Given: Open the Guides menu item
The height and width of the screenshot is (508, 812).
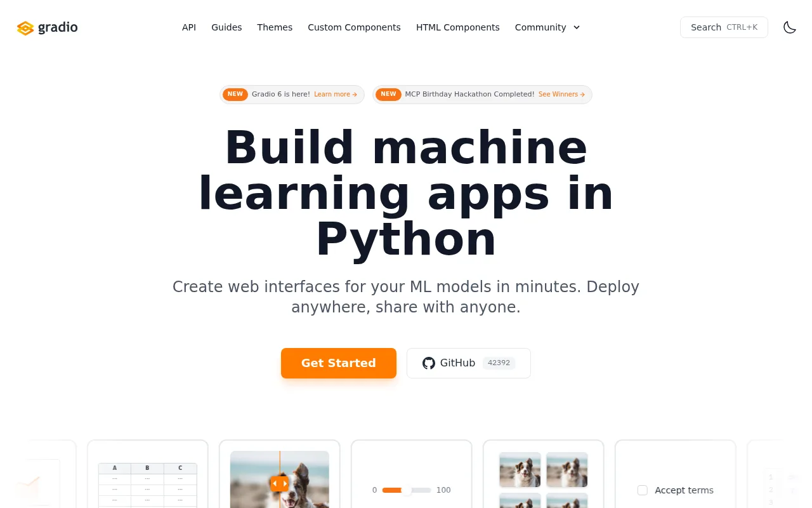Looking at the screenshot, I should [226, 27].
